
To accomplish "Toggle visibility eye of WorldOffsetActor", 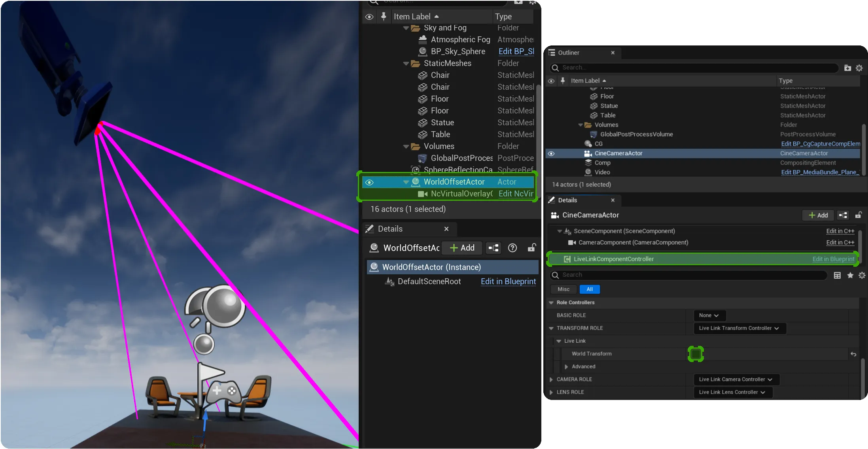I will click(369, 182).
